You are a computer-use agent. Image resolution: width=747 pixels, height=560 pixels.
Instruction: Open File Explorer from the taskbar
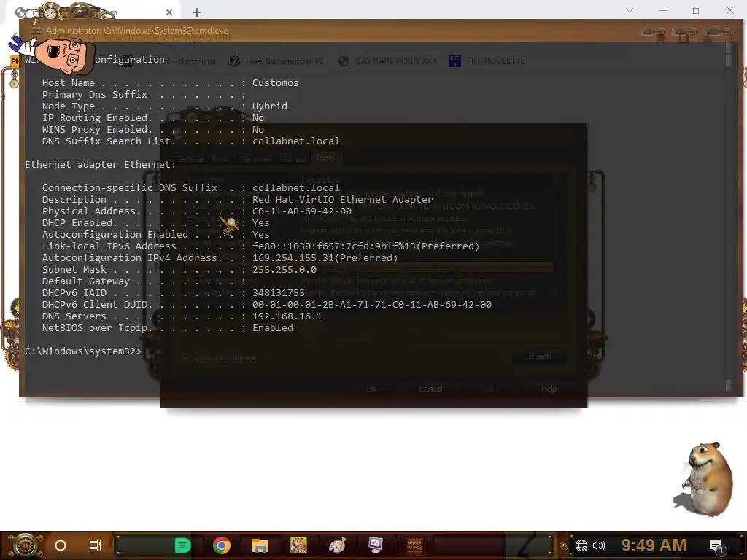(x=260, y=545)
